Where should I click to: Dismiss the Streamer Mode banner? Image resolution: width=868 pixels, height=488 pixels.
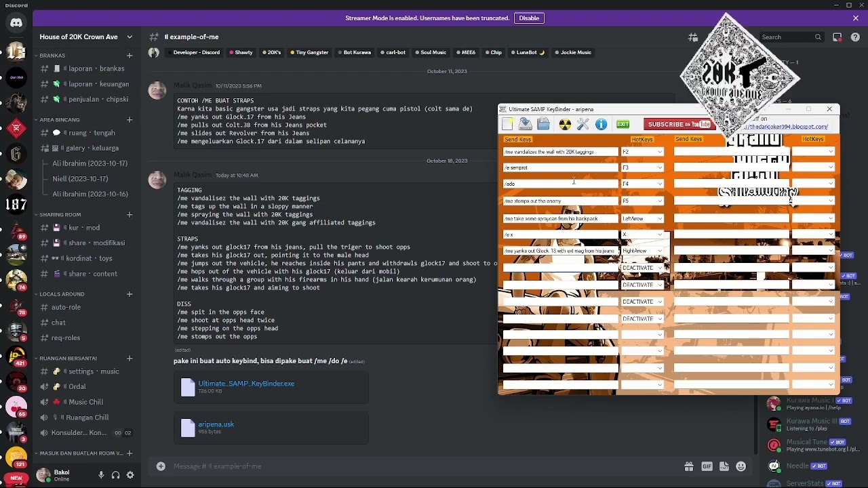[x=856, y=18]
